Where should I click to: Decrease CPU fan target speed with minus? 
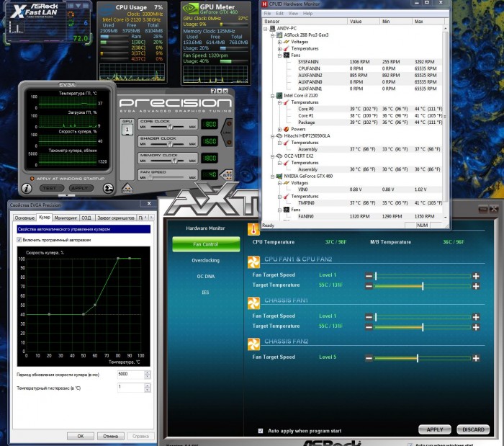point(369,276)
